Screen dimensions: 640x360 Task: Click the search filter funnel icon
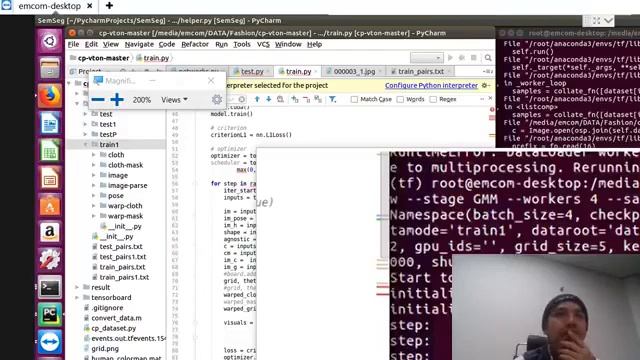[333, 99]
